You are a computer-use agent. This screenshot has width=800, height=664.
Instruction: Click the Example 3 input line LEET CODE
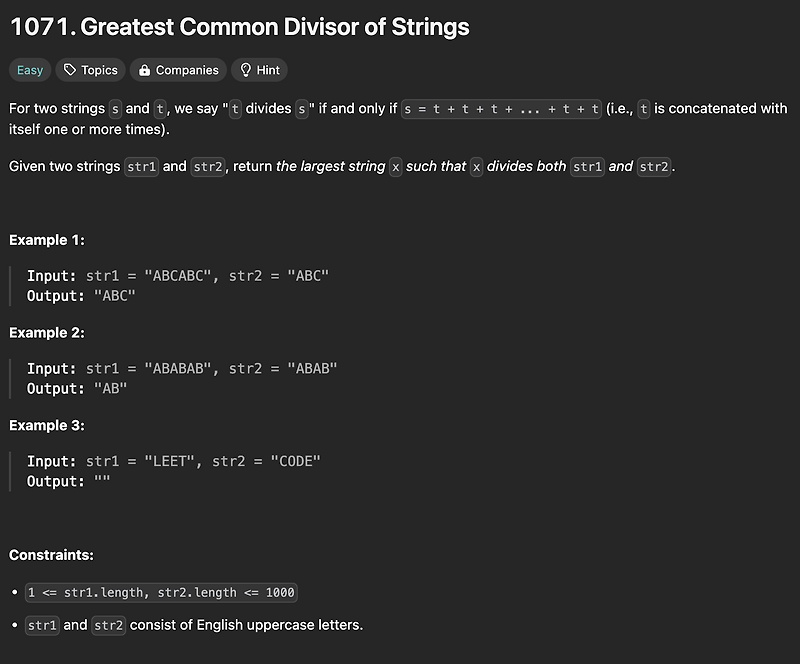174,461
